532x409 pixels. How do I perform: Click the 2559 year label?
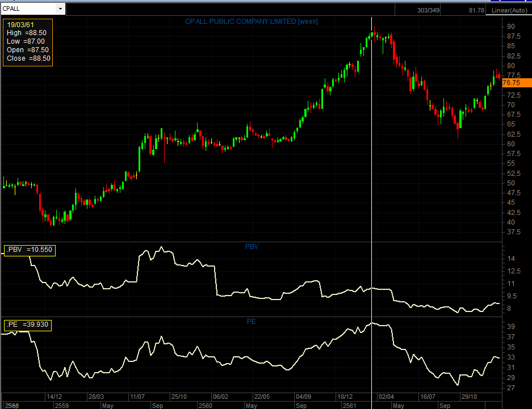click(62, 406)
